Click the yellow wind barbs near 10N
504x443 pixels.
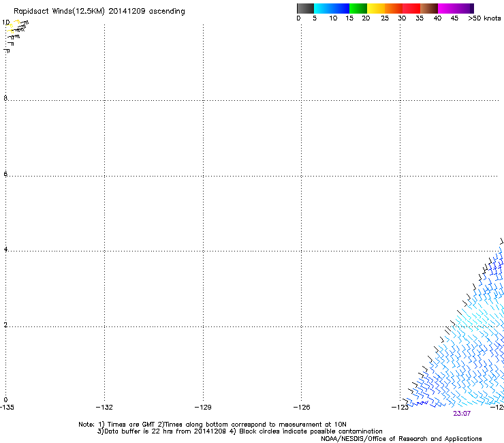click(x=13, y=27)
